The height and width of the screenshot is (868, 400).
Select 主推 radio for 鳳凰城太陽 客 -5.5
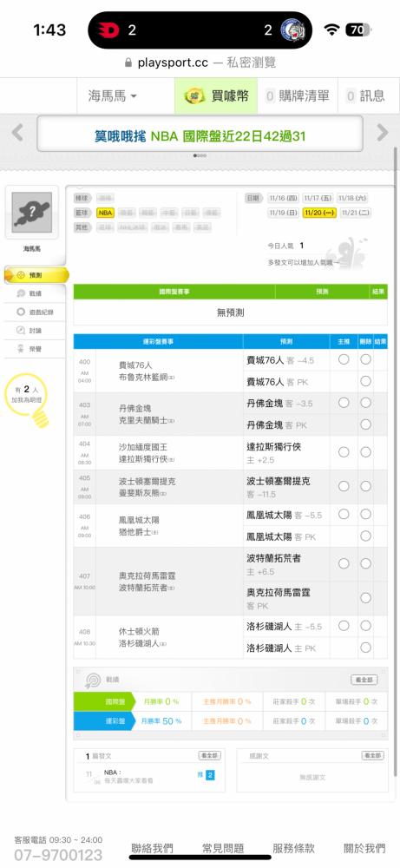(x=344, y=514)
